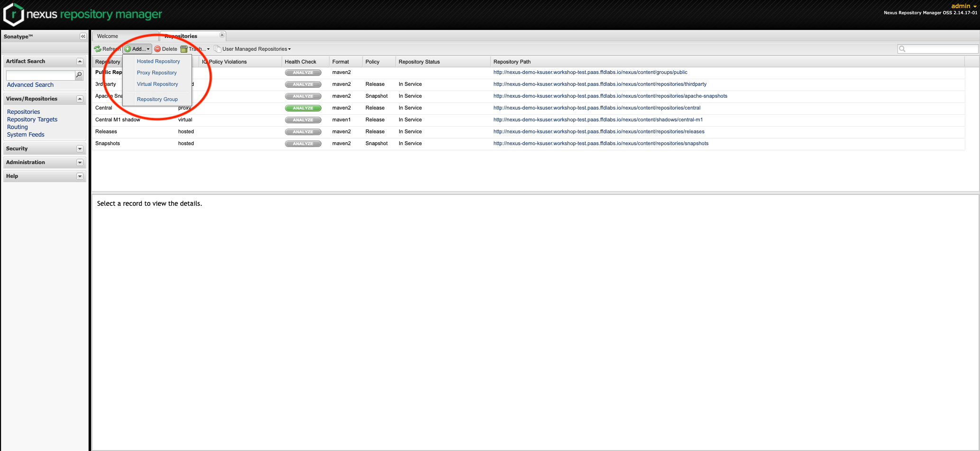The width and height of the screenshot is (980, 451).
Task: Click the Delete toolbar button
Action: click(165, 49)
